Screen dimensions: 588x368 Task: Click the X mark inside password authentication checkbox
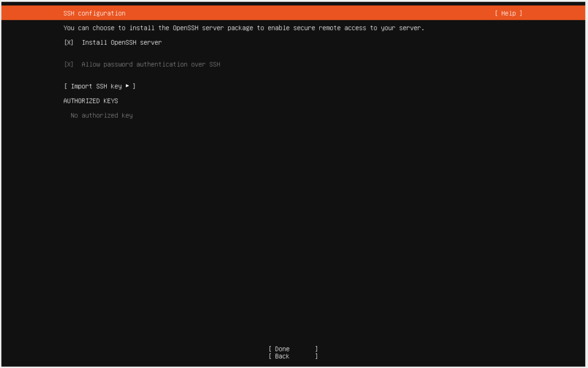pyautogui.click(x=69, y=64)
